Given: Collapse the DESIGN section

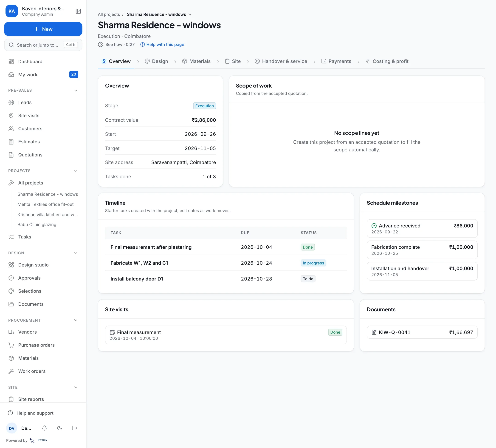Looking at the screenshot, I should click(x=76, y=253).
